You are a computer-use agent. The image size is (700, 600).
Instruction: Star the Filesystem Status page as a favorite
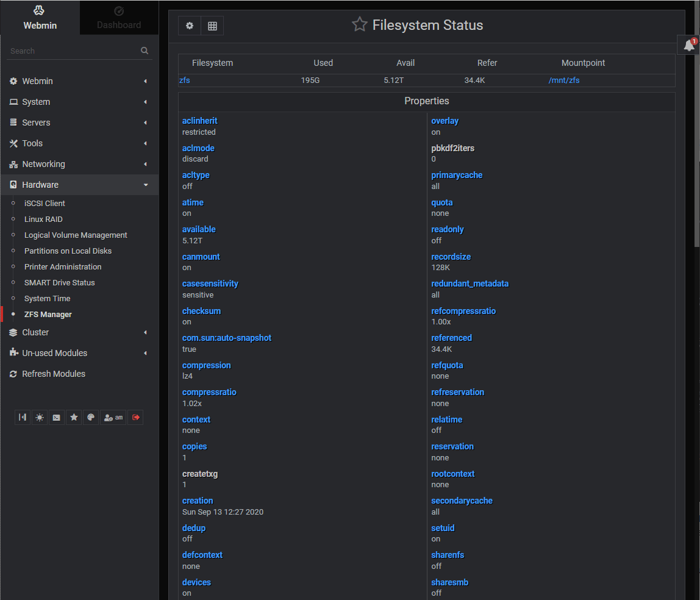pyautogui.click(x=359, y=25)
